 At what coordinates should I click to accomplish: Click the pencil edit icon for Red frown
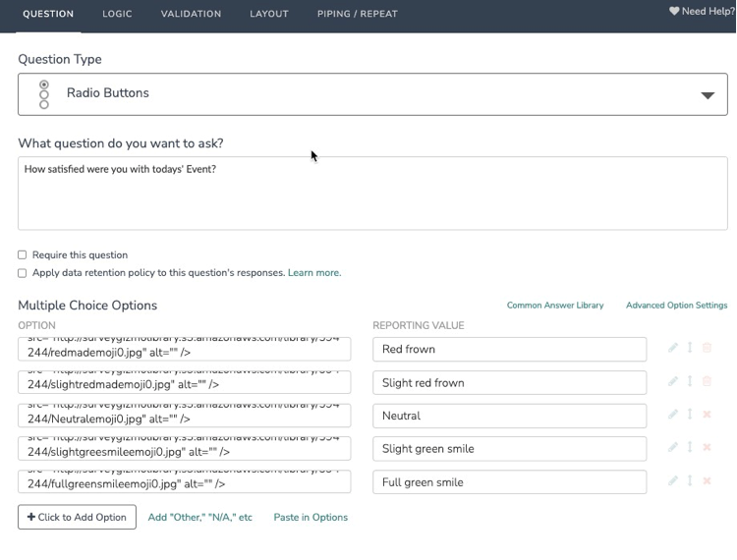(673, 348)
